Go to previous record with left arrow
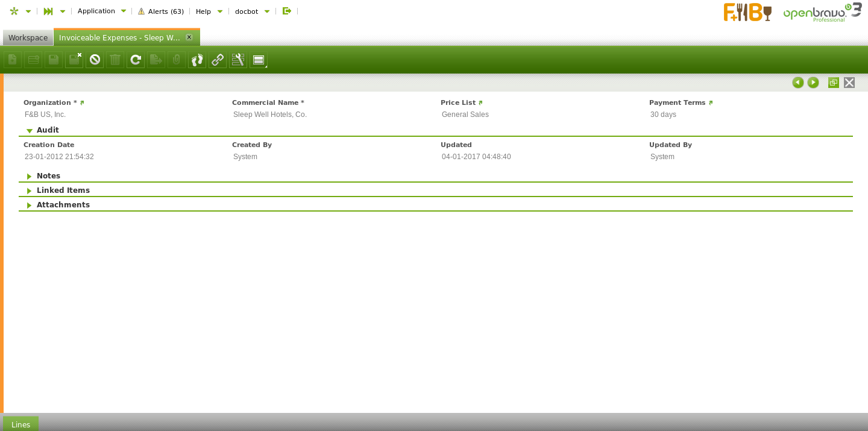The height and width of the screenshot is (431, 868). click(797, 83)
